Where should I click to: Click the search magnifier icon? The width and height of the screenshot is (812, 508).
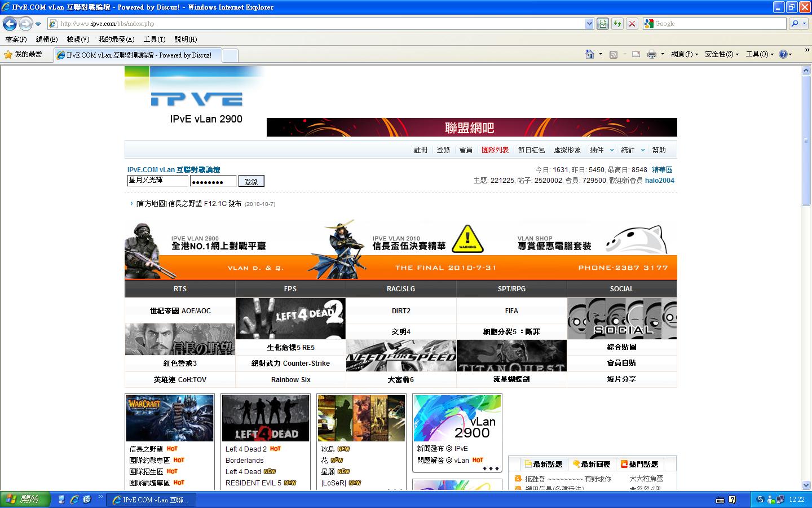click(x=795, y=24)
